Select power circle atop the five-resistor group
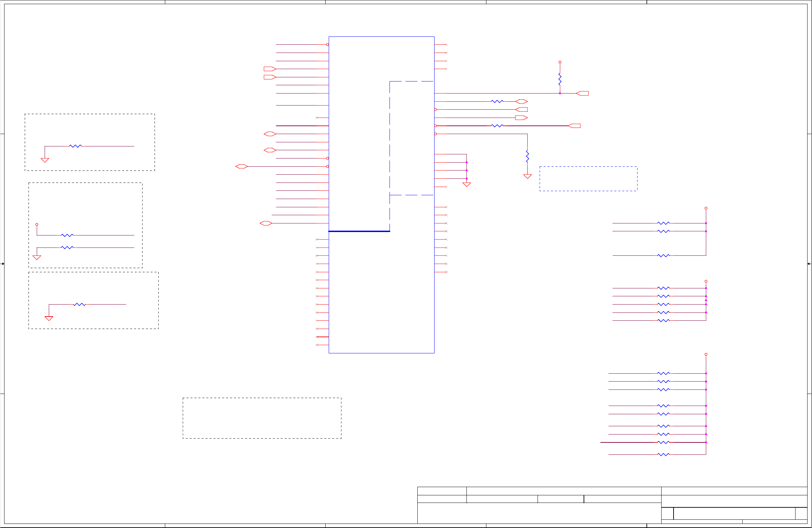 706,281
